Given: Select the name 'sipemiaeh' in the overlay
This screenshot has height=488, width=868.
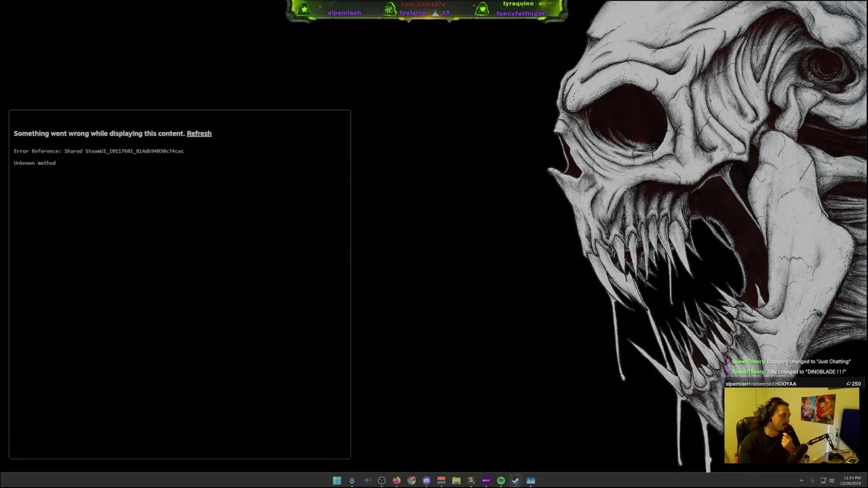Looking at the screenshot, I should point(344,13).
